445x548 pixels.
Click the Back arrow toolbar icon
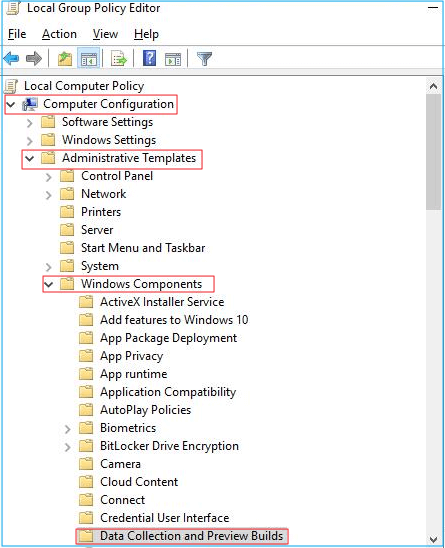(11, 58)
